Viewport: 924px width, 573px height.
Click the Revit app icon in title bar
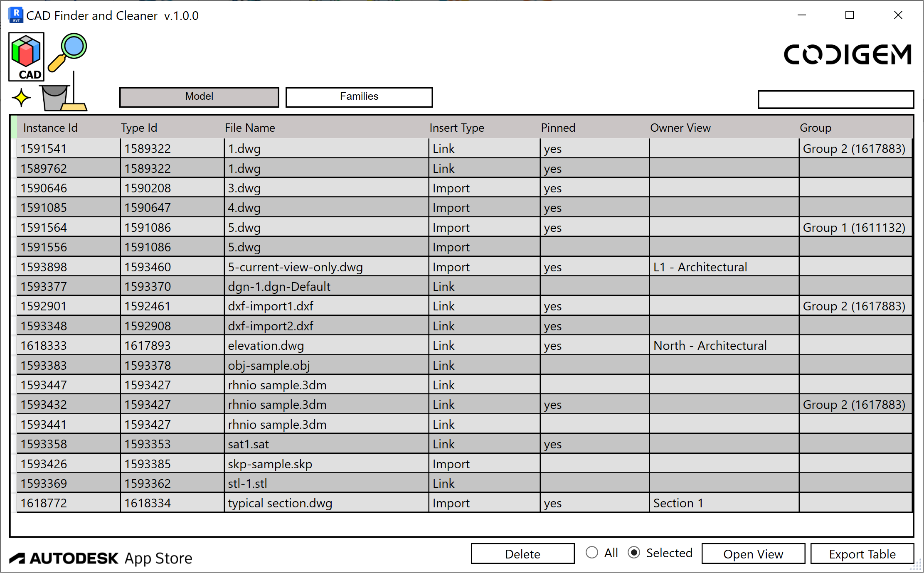click(x=15, y=15)
